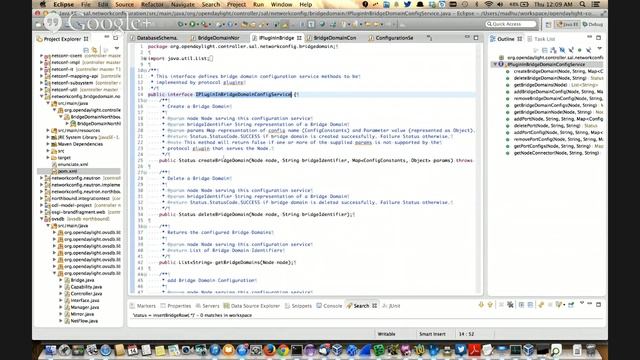Screen dimensions: 640x360
Task: Open the Console view tab
Action: pos(329,306)
